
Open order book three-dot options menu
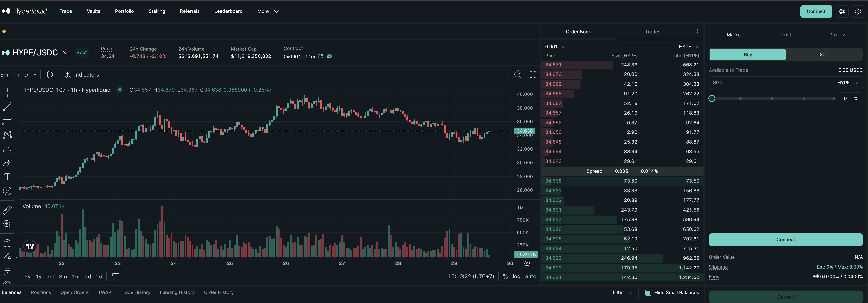[x=697, y=31]
